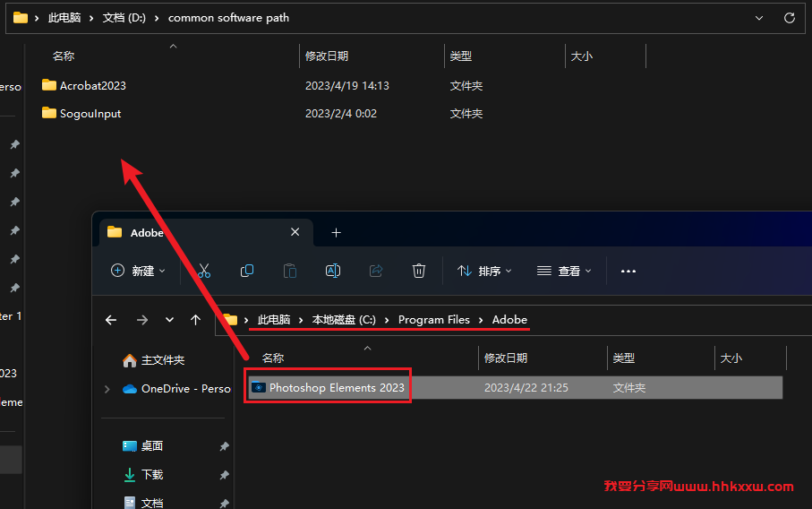Open recent locations chevron near navigation arrows
The height and width of the screenshot is (509, 812).
coord(169,320)
